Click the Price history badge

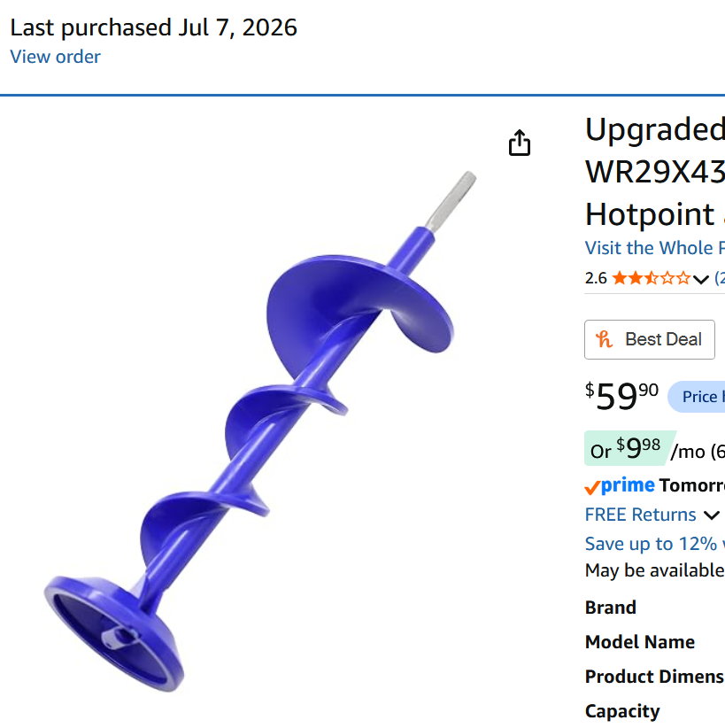pos(696,397)
